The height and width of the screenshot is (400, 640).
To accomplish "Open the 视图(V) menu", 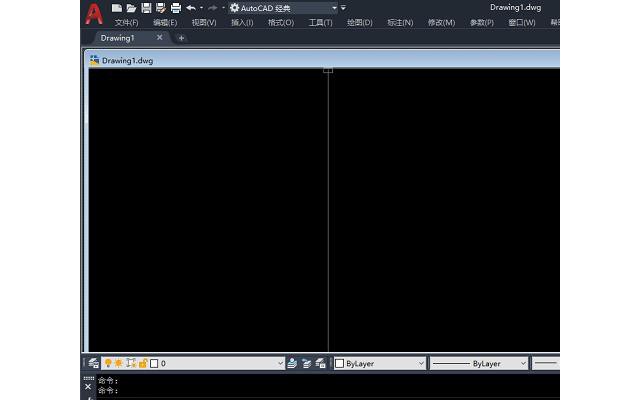I will click(x=204, y=22).
